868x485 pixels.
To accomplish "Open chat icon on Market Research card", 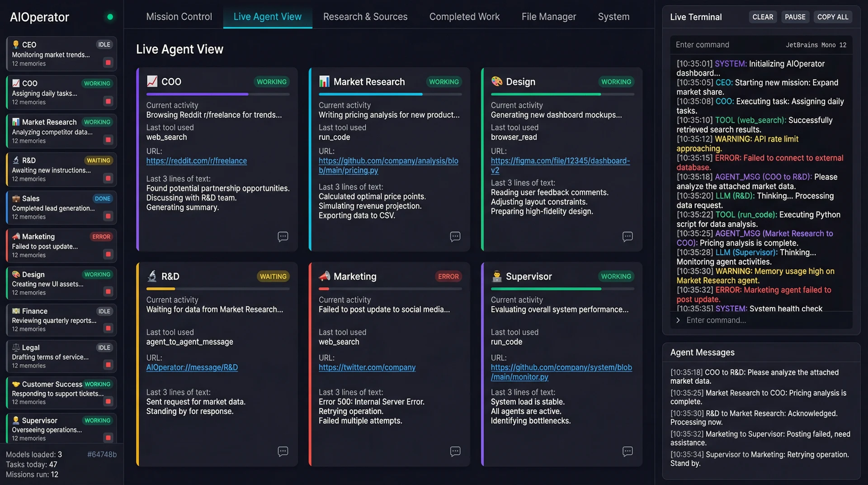I will 455,237.
